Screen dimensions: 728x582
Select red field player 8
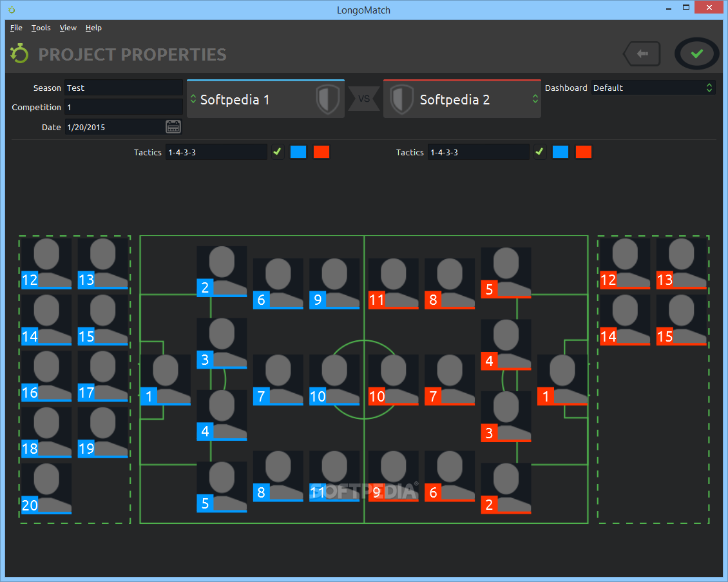450,284
